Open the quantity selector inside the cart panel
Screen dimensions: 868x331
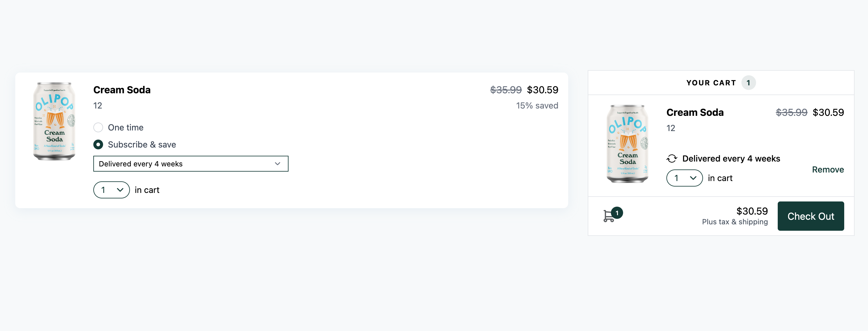tap(684, 178)
